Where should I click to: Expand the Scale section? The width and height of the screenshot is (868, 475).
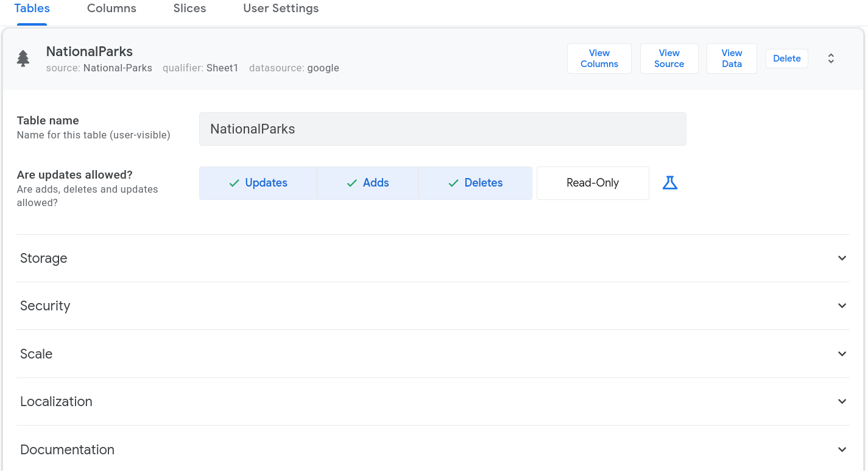[x=432, y=354]
